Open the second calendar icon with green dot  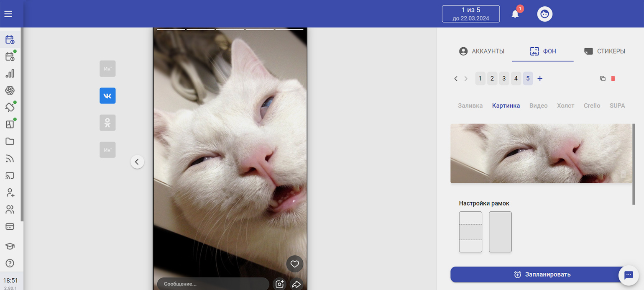(x=10, y=56)
